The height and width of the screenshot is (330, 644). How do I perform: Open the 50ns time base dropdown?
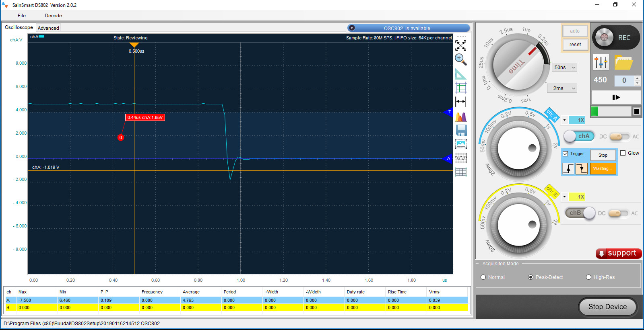(564, 67)
